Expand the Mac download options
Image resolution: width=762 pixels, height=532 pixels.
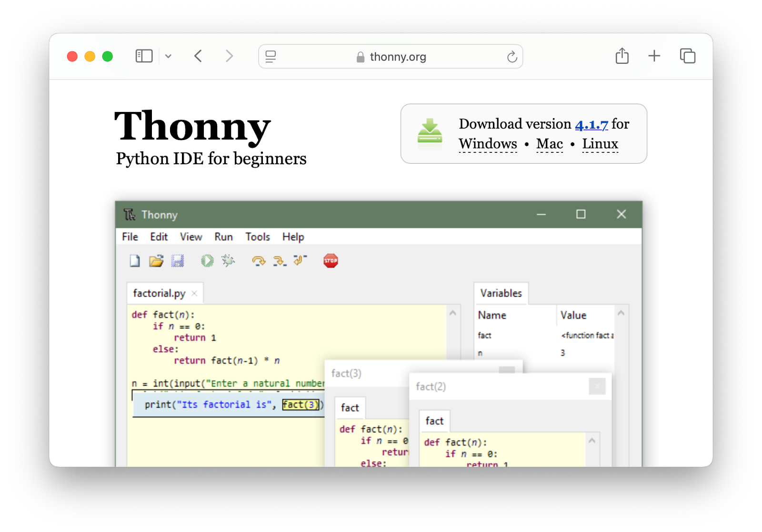pos(549,144)
